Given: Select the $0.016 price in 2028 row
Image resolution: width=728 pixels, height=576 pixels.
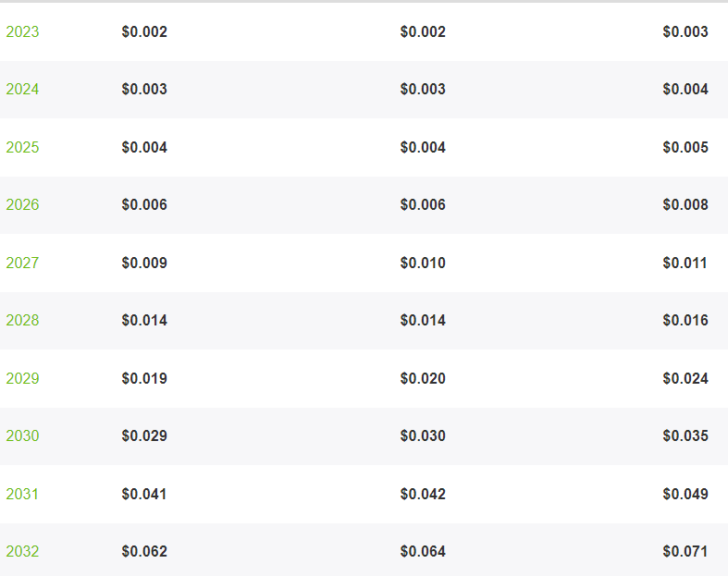Looking at the screenshot, I should (685, 320).
